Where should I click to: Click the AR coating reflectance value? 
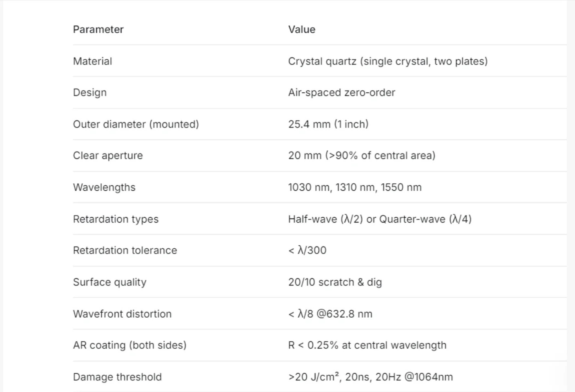point(367,345)
